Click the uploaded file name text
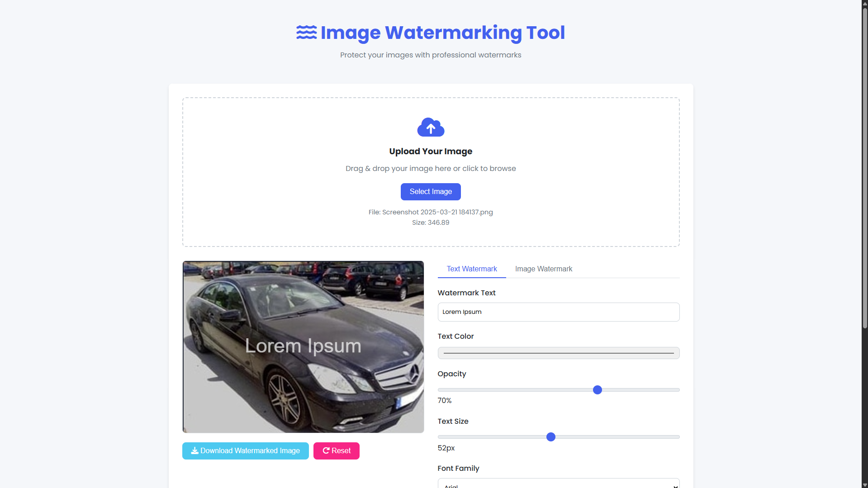868x488 pixels. [x=431, y=212]
